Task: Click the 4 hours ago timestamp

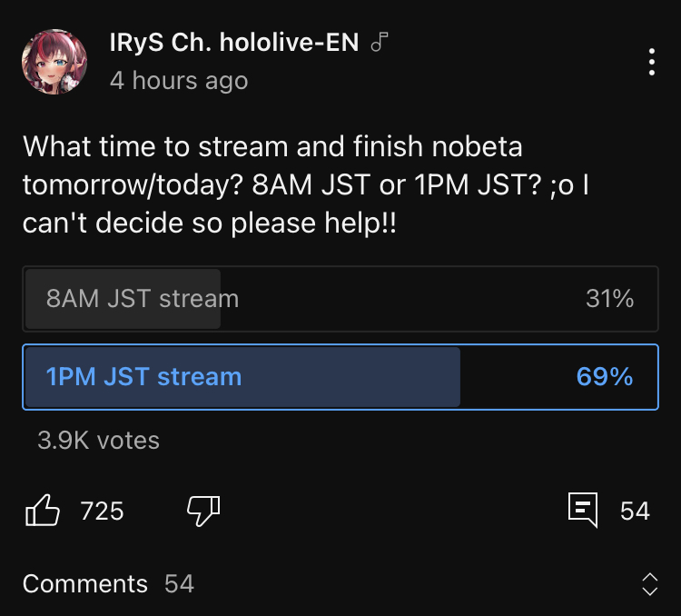Action: (x=179, y=81)
